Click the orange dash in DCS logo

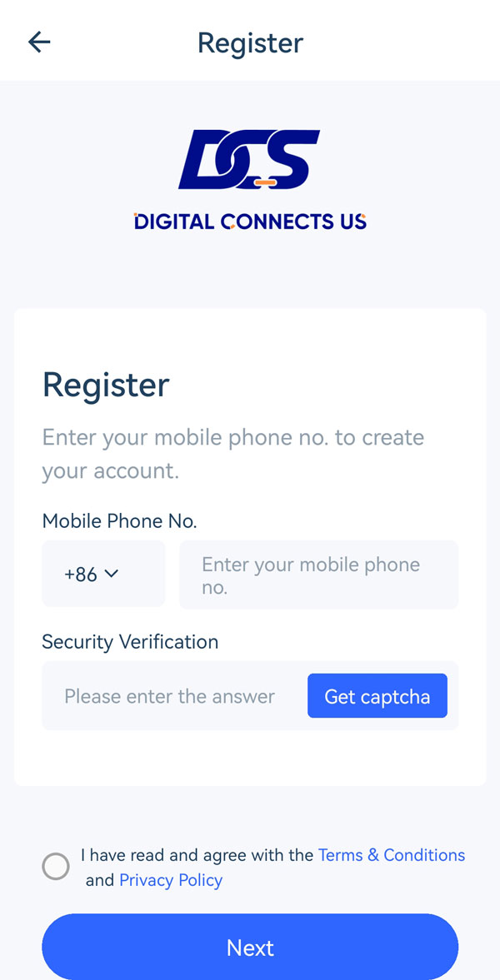(x=265, y=181)
